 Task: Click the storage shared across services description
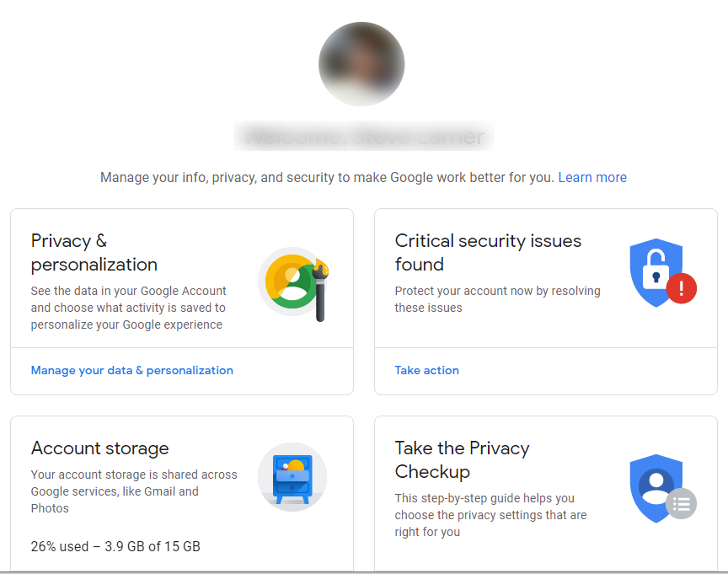(134, 491)
